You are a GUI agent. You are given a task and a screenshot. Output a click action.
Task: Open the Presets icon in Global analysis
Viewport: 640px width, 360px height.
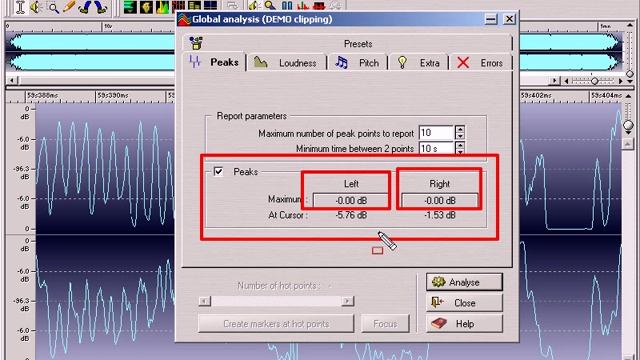tap(196, 43)
